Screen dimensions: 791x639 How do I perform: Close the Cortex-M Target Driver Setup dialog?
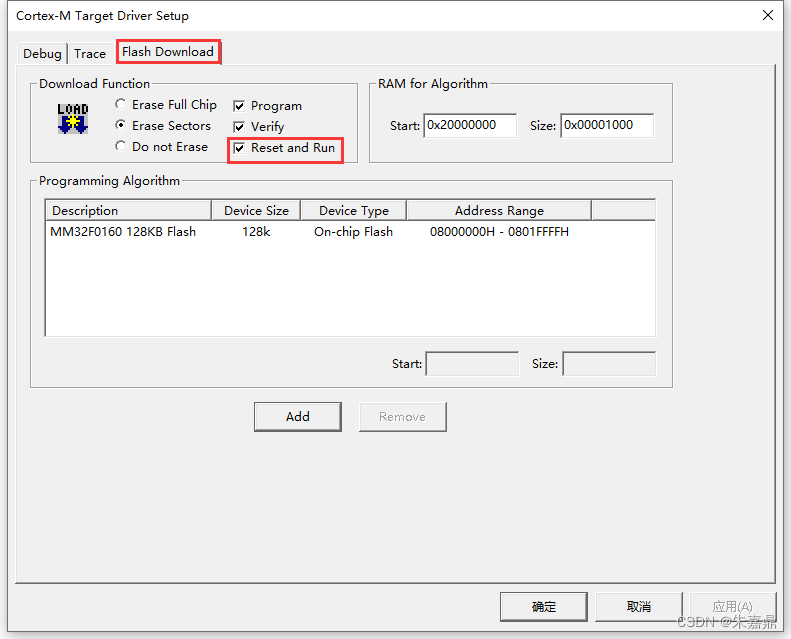click(x=768, y=15)
